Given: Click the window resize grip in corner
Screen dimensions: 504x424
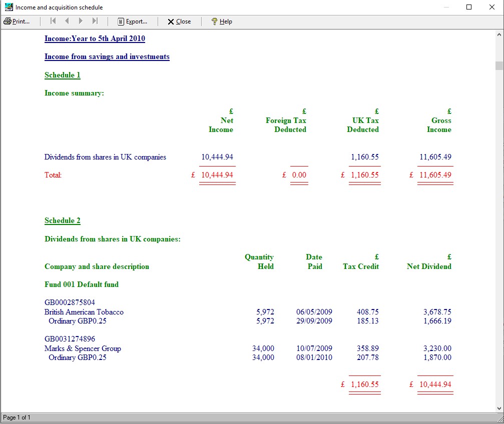Looking at the screenshot, I should click(500, 418).
